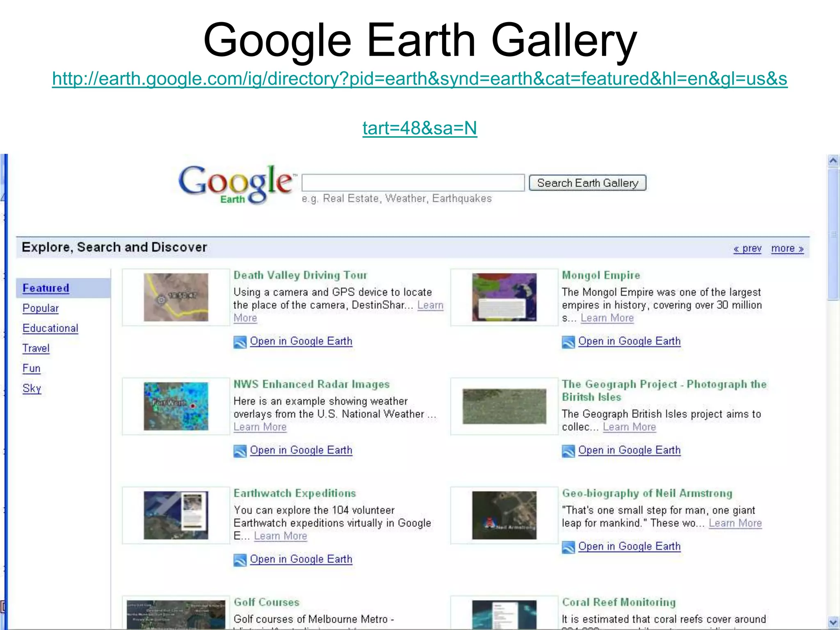The image size is (840, 630).
Task: Click the NWS Enhanced Radar Images title
Action: coord(311,384)
